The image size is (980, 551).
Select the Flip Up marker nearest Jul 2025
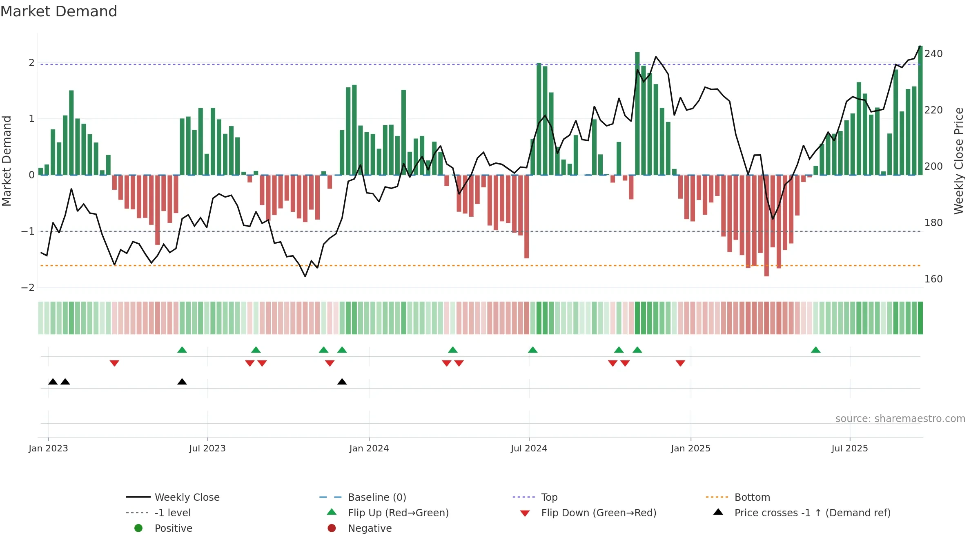(x=816, y=350)
